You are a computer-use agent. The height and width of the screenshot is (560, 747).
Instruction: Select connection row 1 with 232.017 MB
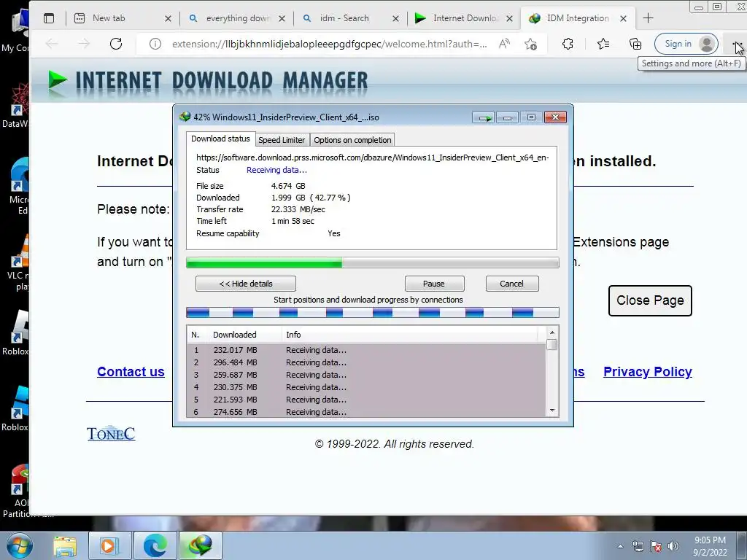(x=366, y=350)
